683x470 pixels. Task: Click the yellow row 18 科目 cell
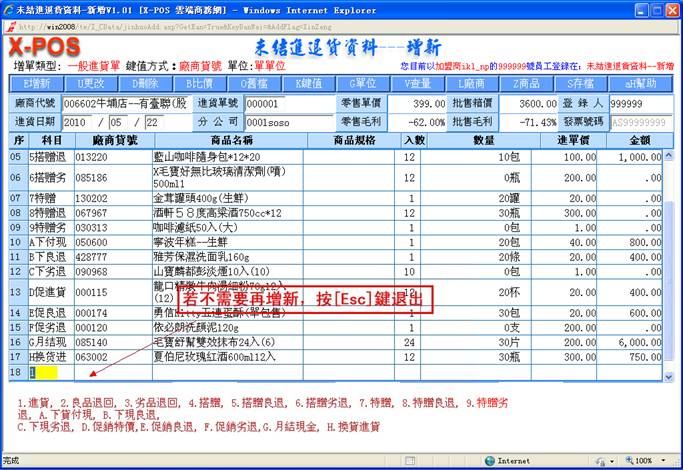click(x=43, y=372)
